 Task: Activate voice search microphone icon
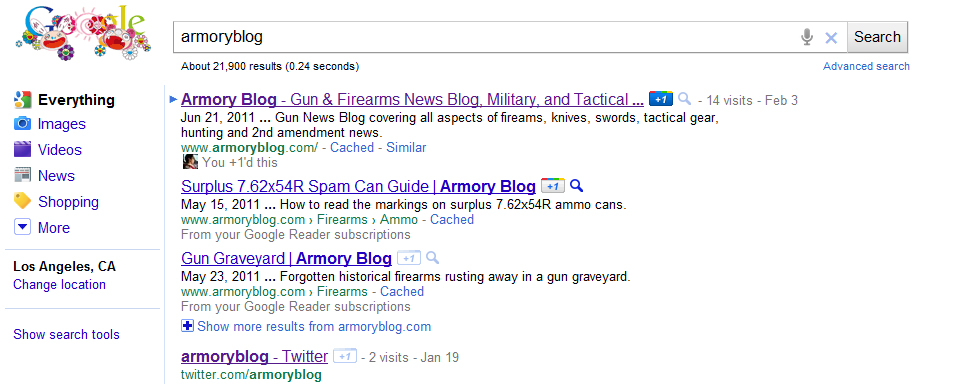pos(806,37)
